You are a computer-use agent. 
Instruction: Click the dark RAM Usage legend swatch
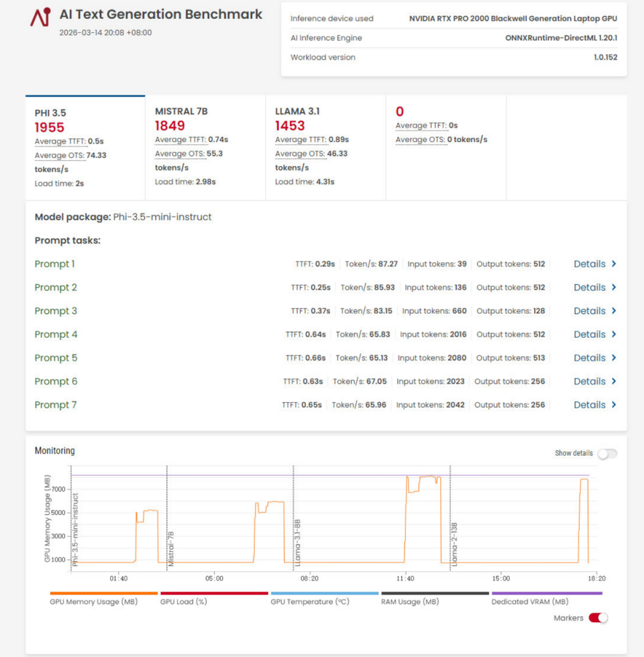[435, 593]
